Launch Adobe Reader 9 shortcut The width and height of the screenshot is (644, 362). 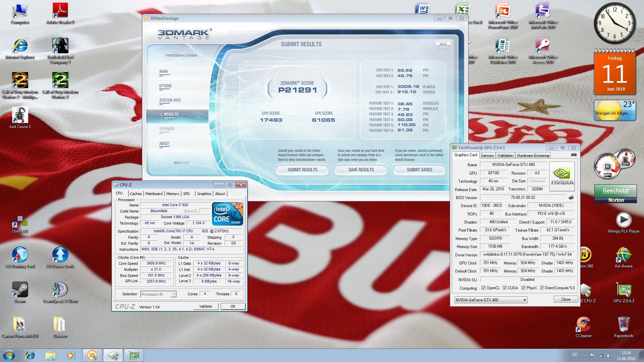60,14
